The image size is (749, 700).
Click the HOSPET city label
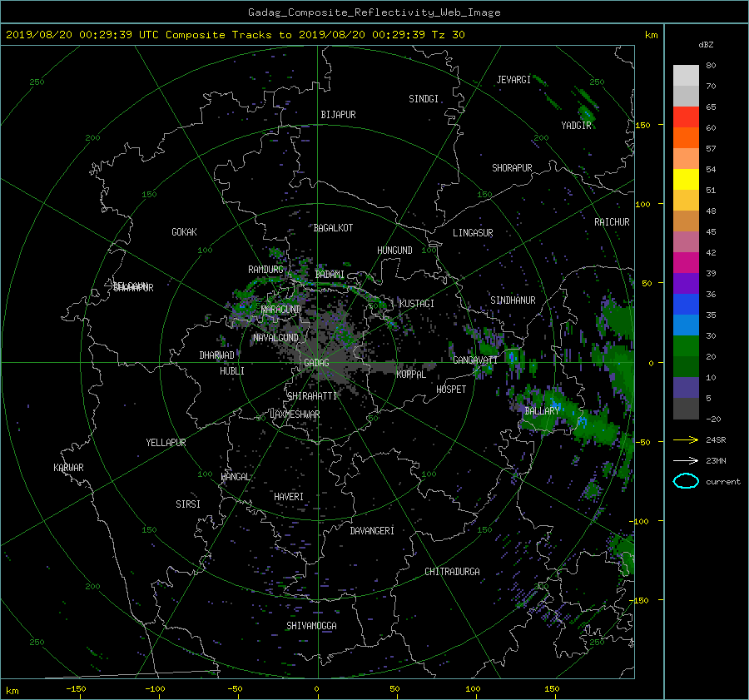click(x=451, y=390)
